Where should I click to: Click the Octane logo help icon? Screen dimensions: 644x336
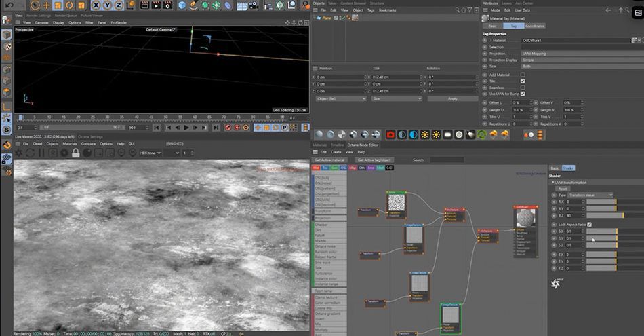556,283
